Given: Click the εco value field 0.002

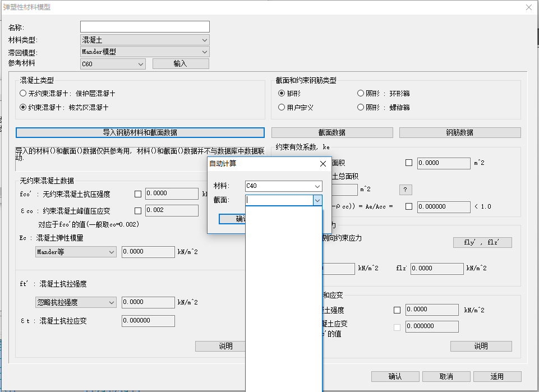Looking at the screenshot, I should [x=172, y=211].
